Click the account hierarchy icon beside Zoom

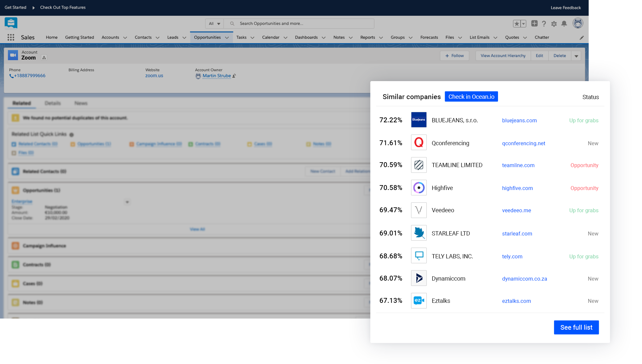click(x=44, y=58)
